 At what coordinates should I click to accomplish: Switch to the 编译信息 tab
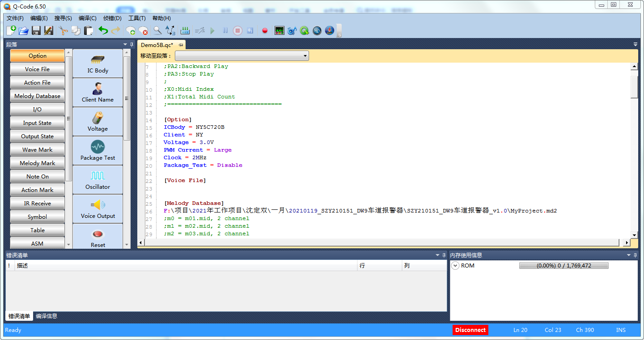tap(47, 316)
